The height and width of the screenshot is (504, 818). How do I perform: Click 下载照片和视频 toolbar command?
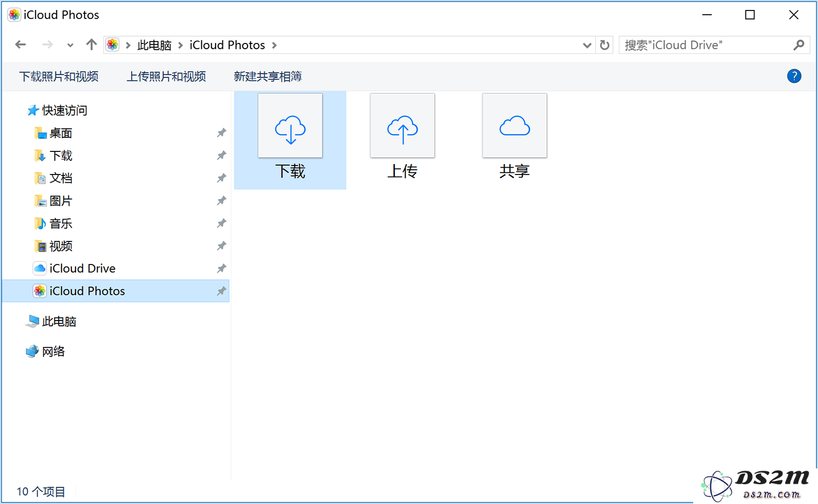pyautogui.click(x=59, y=76)
